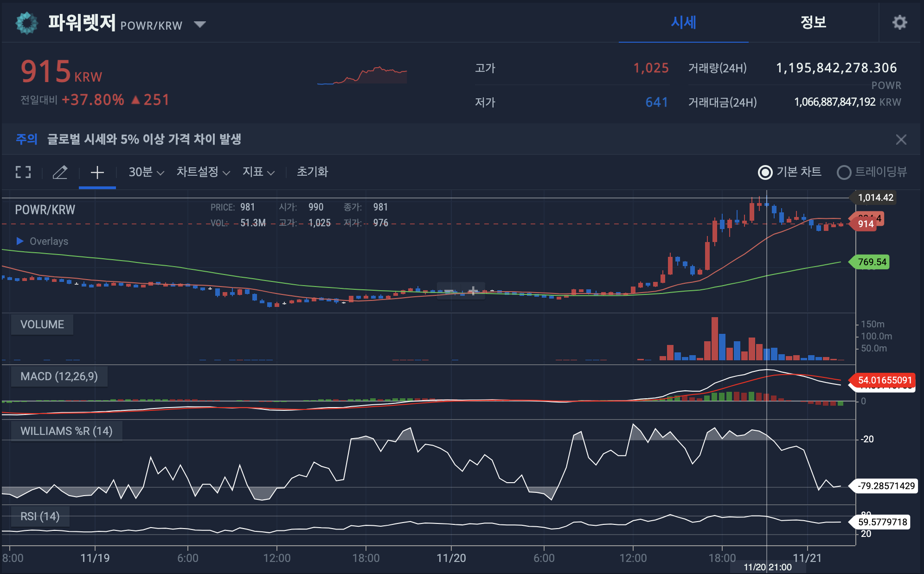Switch to the 시세 tab
Viewport: 924px width, 574px height.
pyautogui.click(x=683, y=22)
